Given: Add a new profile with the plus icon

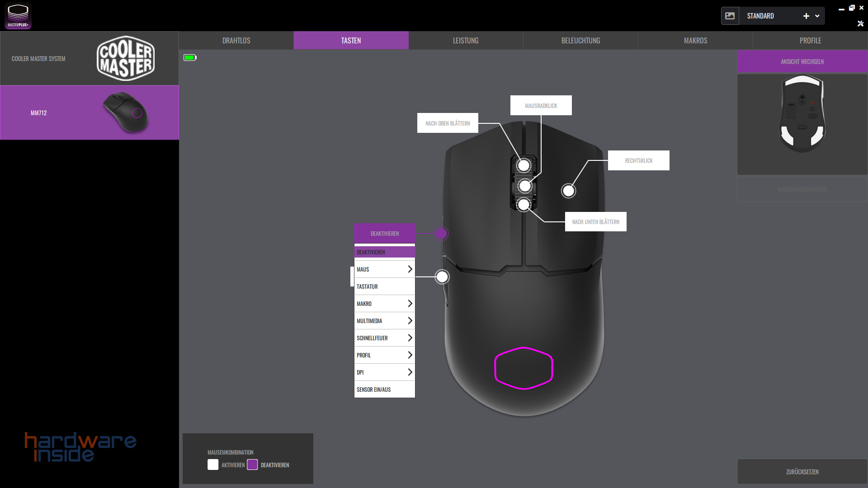Looking at the screenshot, I should pos(806,15).
